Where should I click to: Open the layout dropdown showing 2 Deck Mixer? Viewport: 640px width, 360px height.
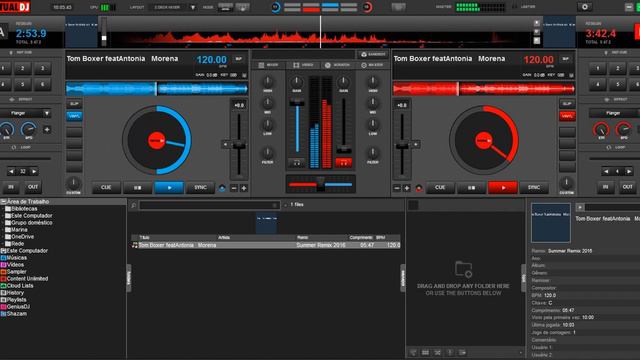pyautogui.click(x=173, y=7)
